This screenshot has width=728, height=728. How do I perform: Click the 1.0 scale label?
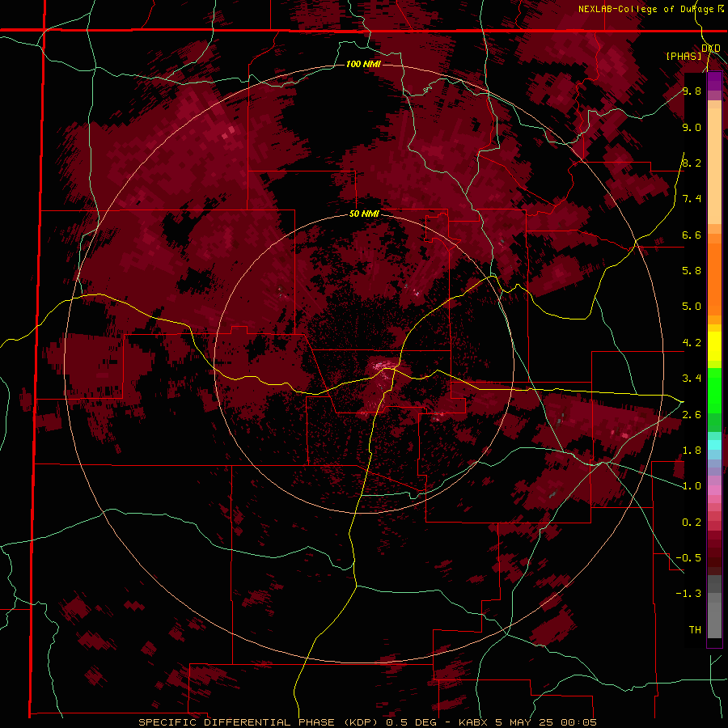(x=692, y=486)
